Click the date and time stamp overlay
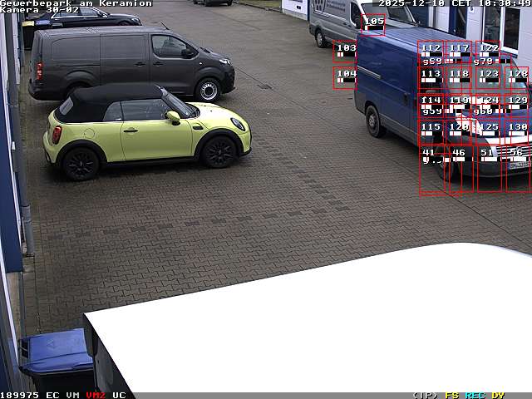 pyautogui.click(x=455, y=3)
